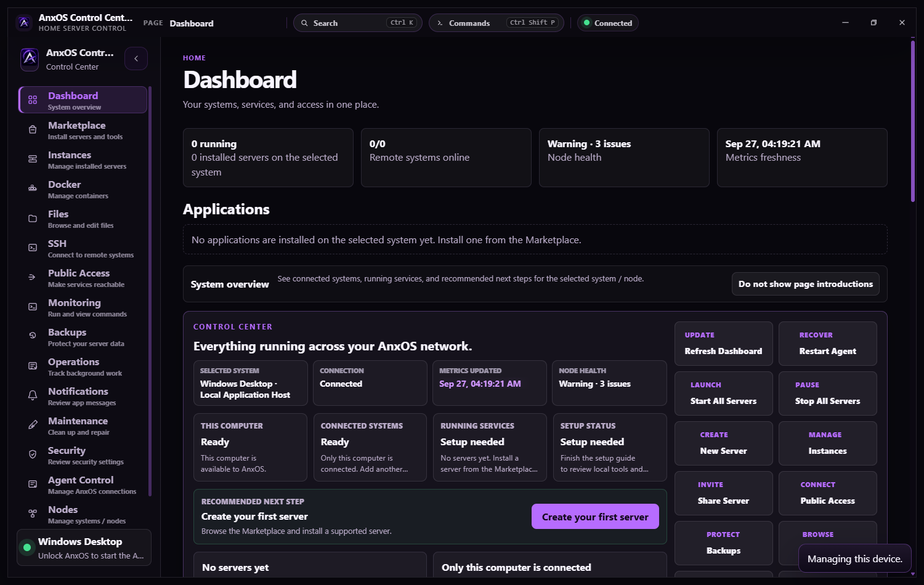Viewport: 924px width, 585px height.
Task: Click the main page vertical scrollbar
Action: (913, 121)
